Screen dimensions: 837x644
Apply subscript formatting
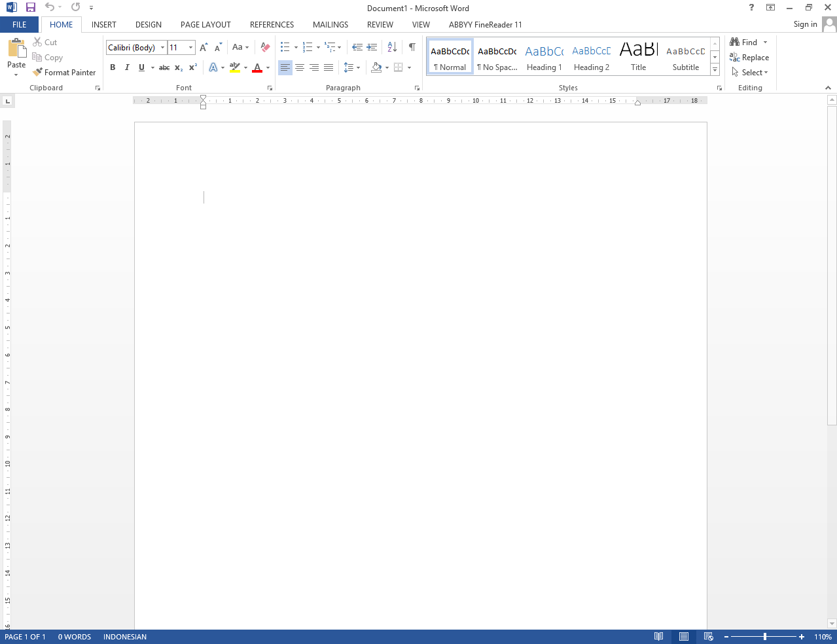point(177,67)
